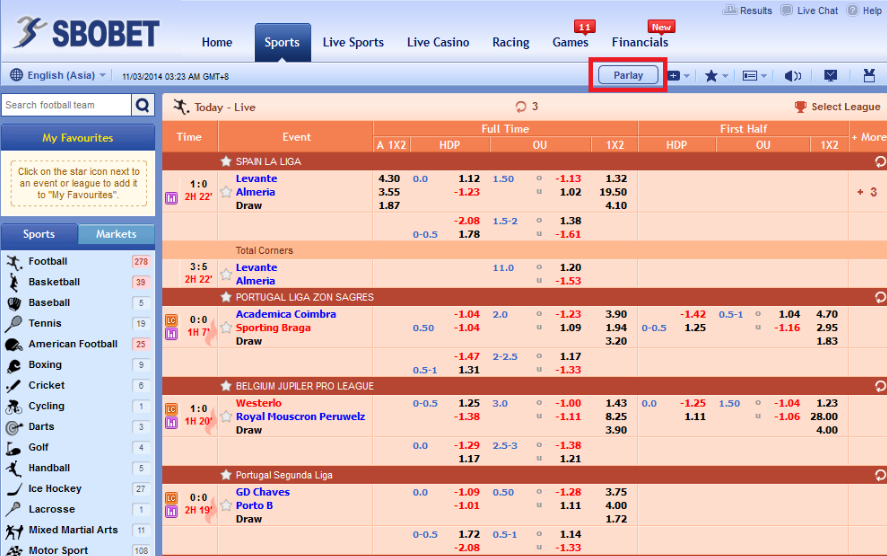Open live centre icon for GD Chaves match

[171, 498]
